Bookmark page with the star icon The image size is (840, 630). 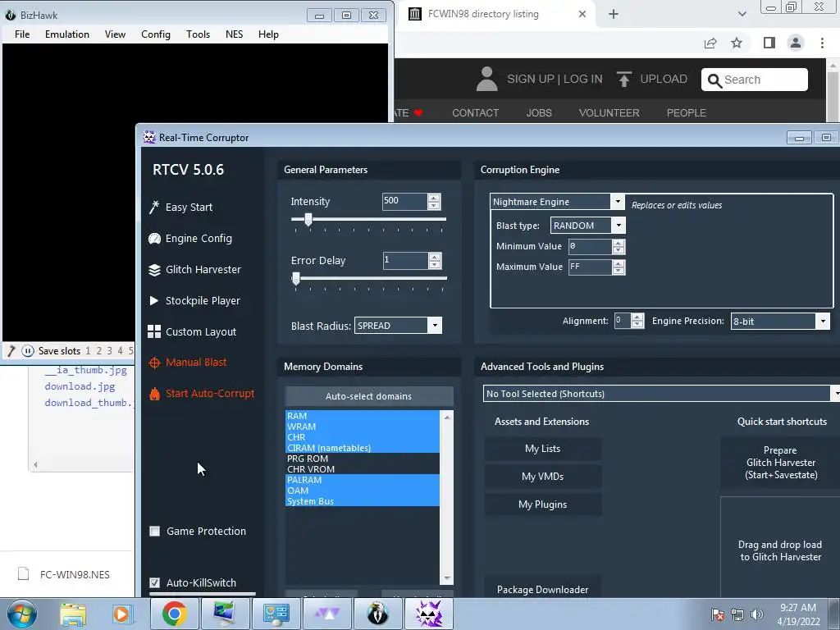737,43
